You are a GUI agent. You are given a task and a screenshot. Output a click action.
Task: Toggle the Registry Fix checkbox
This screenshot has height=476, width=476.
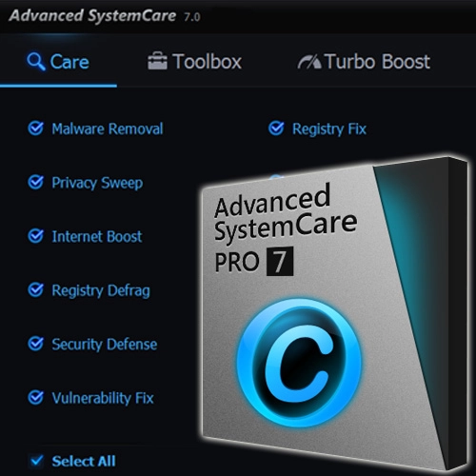(276, 129)
